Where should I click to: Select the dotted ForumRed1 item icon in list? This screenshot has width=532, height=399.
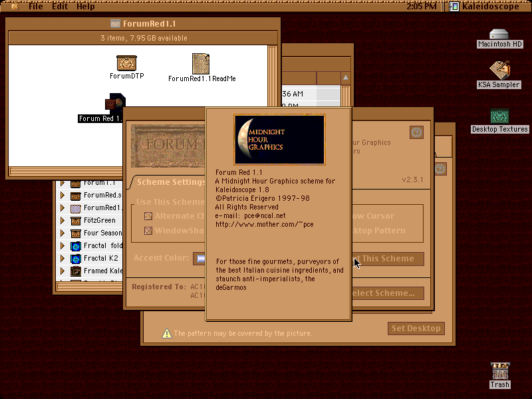click(75, 208)
